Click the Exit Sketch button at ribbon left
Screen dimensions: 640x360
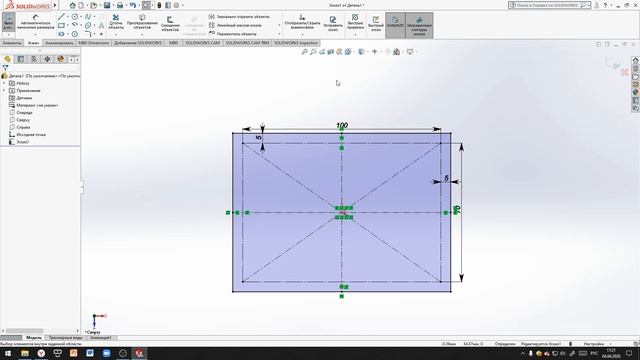(9, 22)
